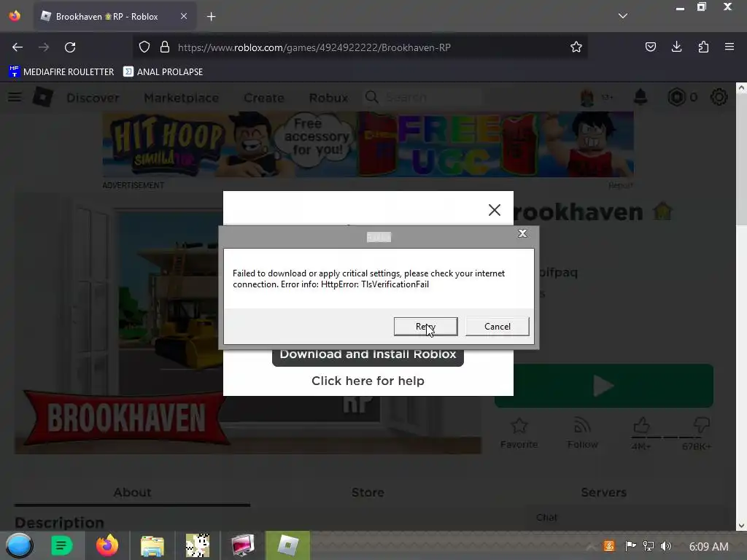The image size is (747, 560).
Task: Open the monitor personalization taskbar icon
Action: point(242,545)
